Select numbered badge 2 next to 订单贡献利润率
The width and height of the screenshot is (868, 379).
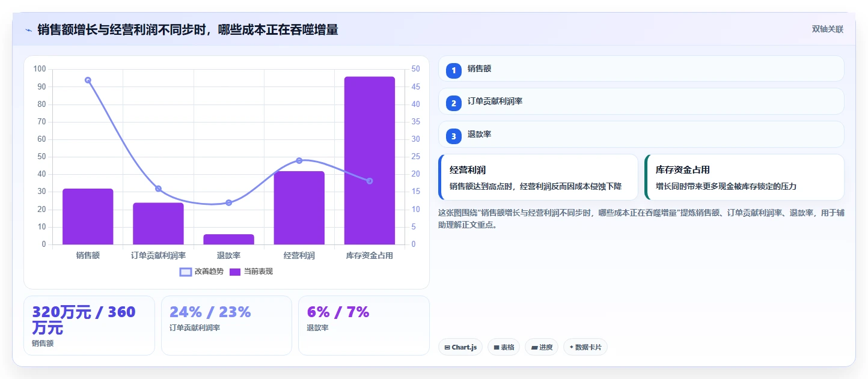[x=454, y=103]
